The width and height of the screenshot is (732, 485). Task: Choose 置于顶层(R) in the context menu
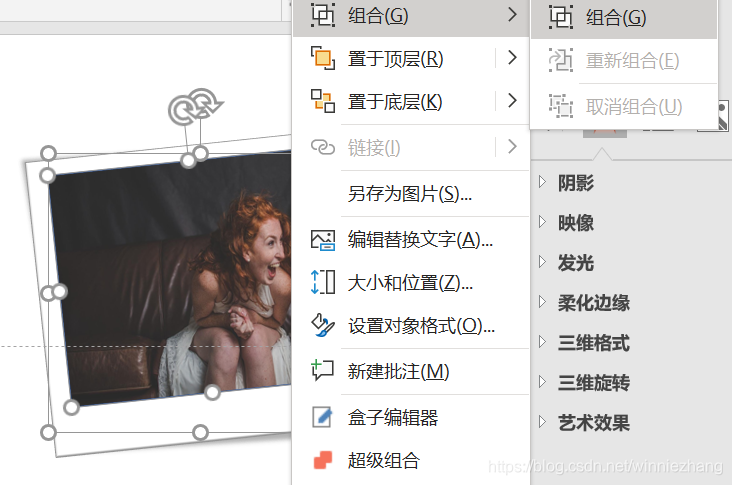411,59
